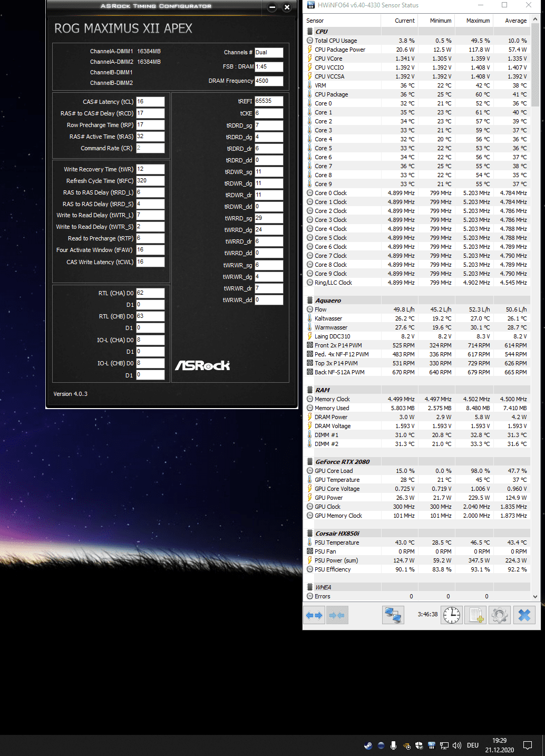Select the Core 9 Clock row

417,274
